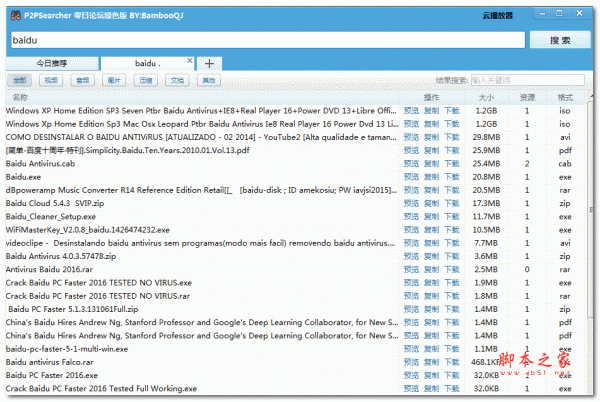The image size is (600, 402).
Task: Copy link for Baidu Antivirus.cab
Action: click(x=431, y=164)
